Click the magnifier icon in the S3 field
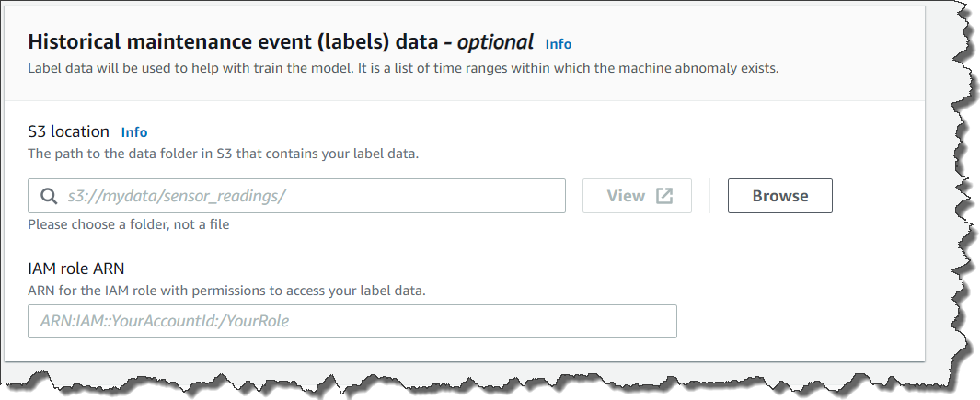Screen dimensions: 980x400 click(48, 196)
